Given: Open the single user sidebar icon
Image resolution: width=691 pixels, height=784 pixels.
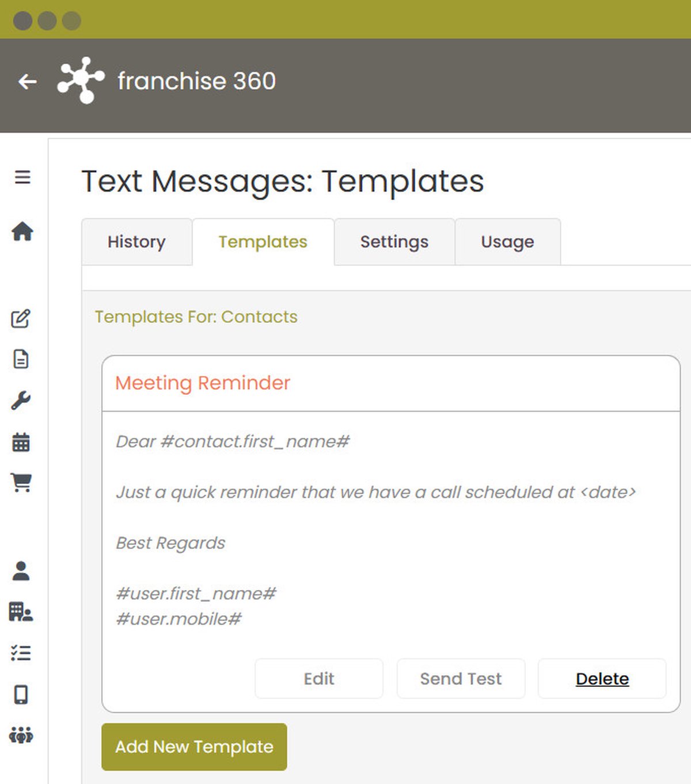Looking at the screenshot, I should [x=21, y=570].
